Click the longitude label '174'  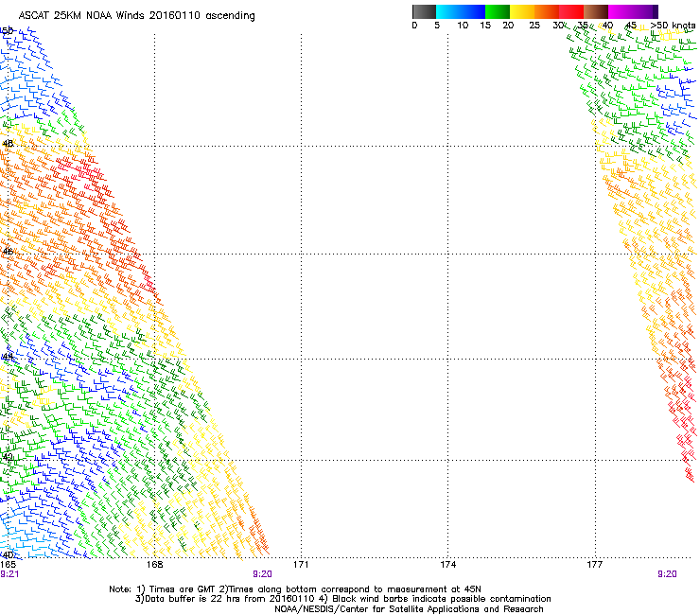click(447, 565)
